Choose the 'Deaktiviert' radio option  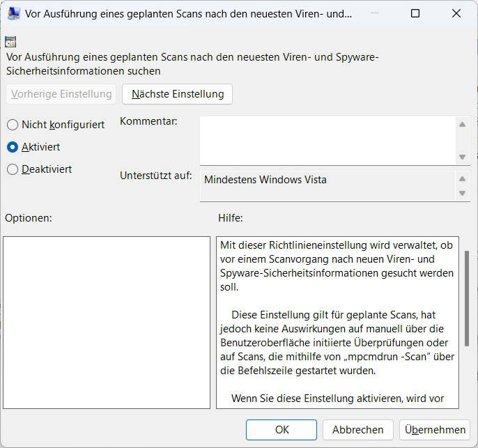tap(13, 169)
